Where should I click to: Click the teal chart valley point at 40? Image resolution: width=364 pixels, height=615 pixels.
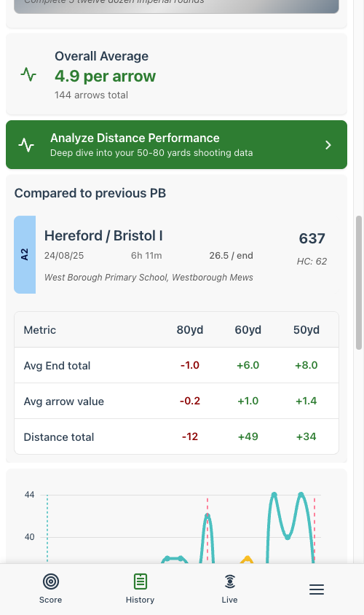tap(288, 537)
